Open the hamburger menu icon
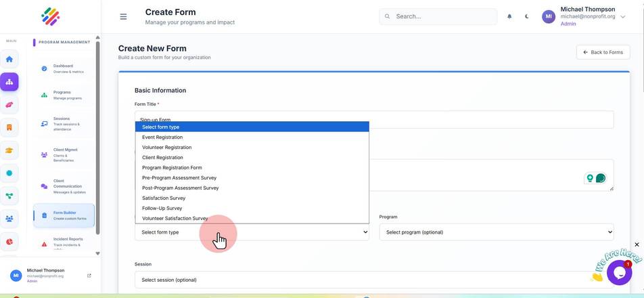644x298 pixels. coord(123,17)
